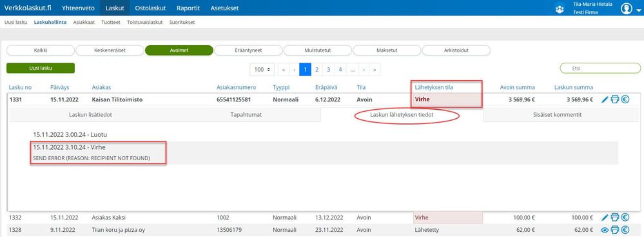Open Tapahtumat tab
644x237 pixels.
click(246, 115)
